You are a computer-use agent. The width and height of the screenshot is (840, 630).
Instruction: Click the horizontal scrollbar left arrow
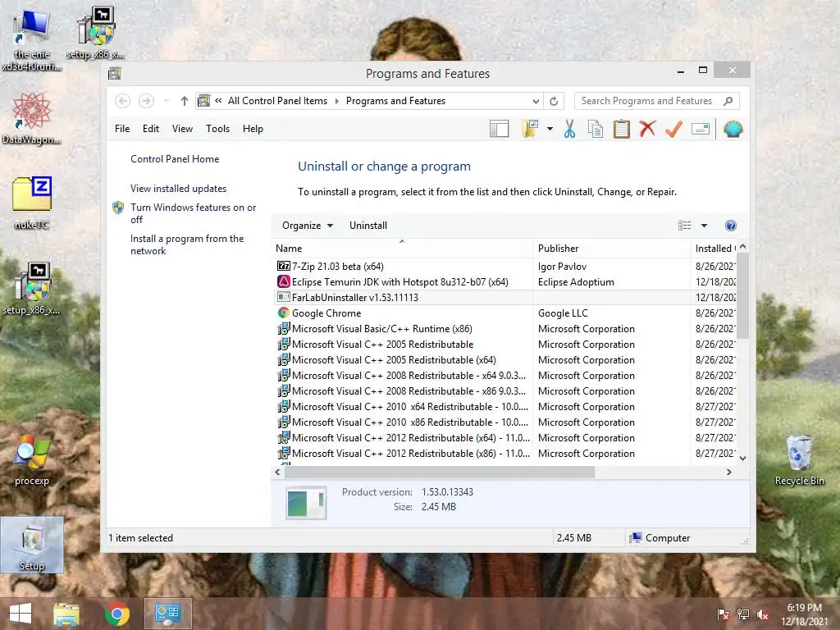tap(277, 472)
